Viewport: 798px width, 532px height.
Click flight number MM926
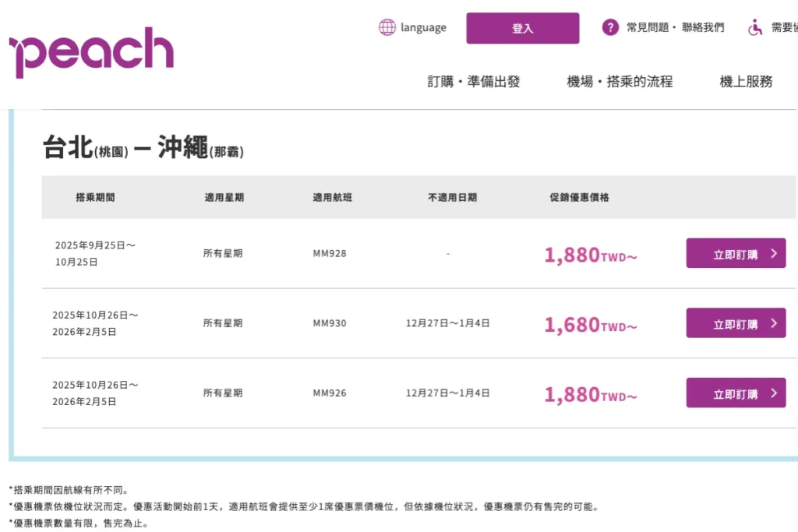click(330, 393)
